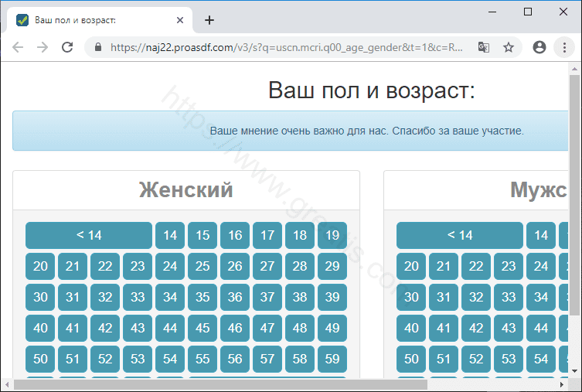Viewport: 582px width, 392px height.
Task: Tap male age 51
Action: click(444, 359)
